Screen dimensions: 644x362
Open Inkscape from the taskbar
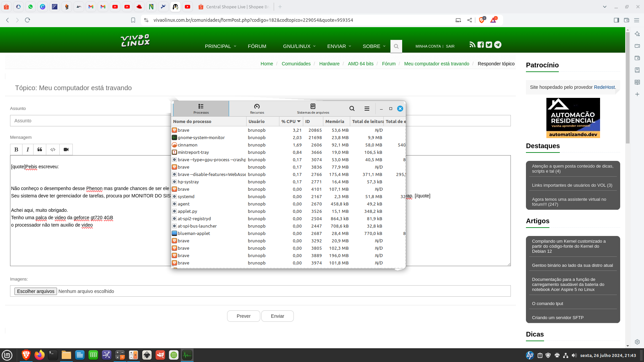(147, 355)
